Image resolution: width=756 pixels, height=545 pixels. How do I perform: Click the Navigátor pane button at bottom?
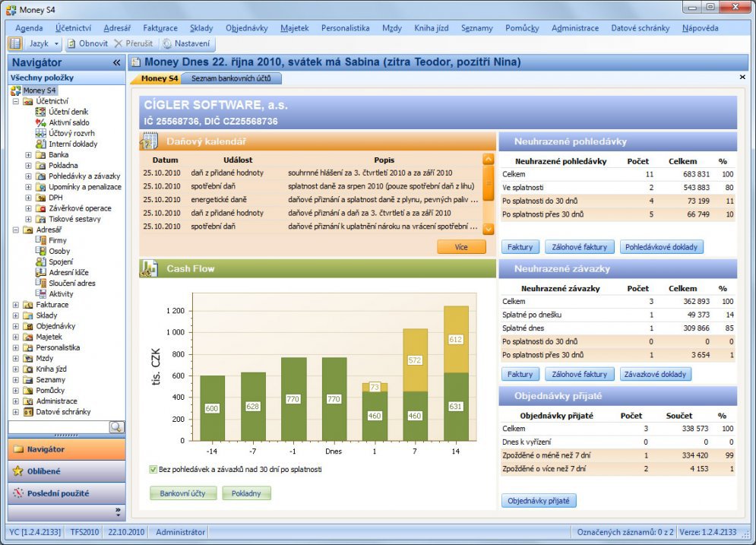[x=67, y=449]
